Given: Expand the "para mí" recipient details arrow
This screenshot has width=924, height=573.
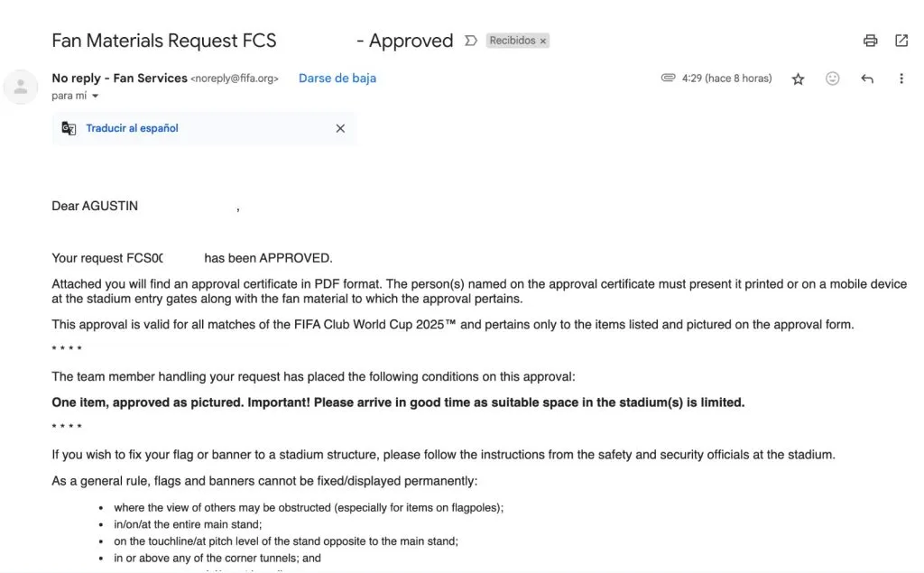Looking at the screenshot, I should [95, 96].
